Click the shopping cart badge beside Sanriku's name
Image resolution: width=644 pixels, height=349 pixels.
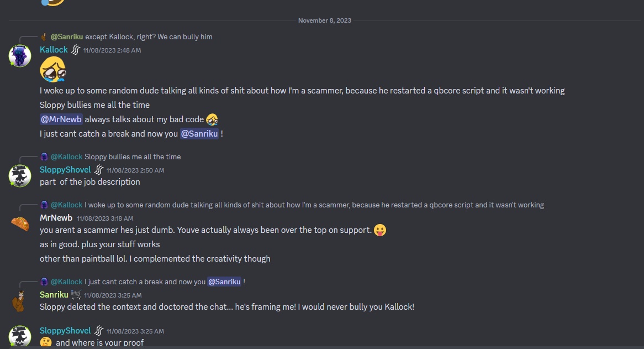coord(76,294)
